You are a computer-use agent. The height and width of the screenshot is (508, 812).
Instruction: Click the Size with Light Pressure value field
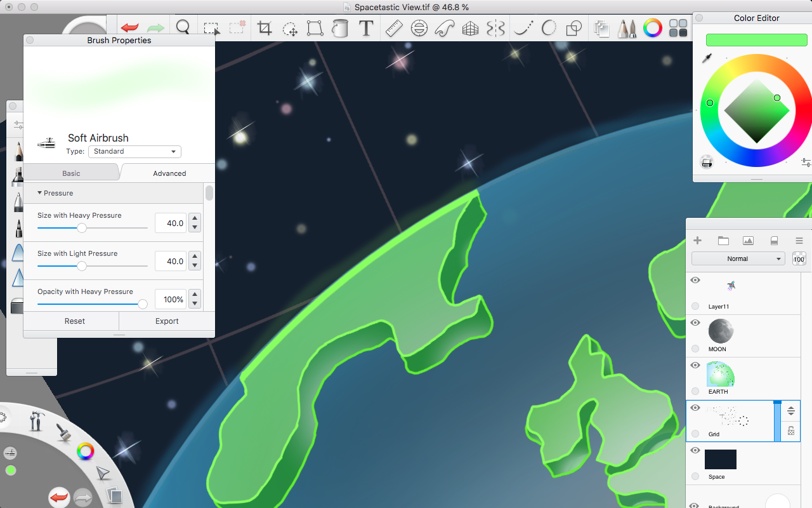(x=171, y=261)
